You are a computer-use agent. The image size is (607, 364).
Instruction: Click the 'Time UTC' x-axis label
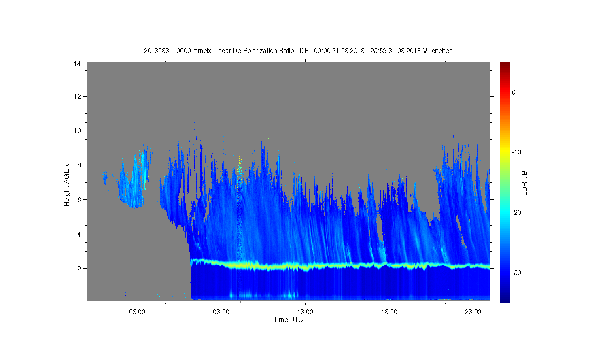click(x=288, y=320)
